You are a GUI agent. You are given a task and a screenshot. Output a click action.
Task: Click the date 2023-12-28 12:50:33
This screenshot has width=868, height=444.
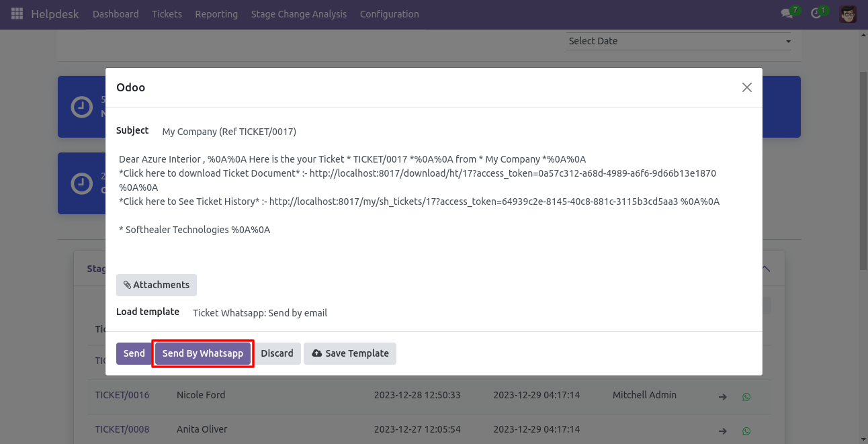(x=417, y=395)
